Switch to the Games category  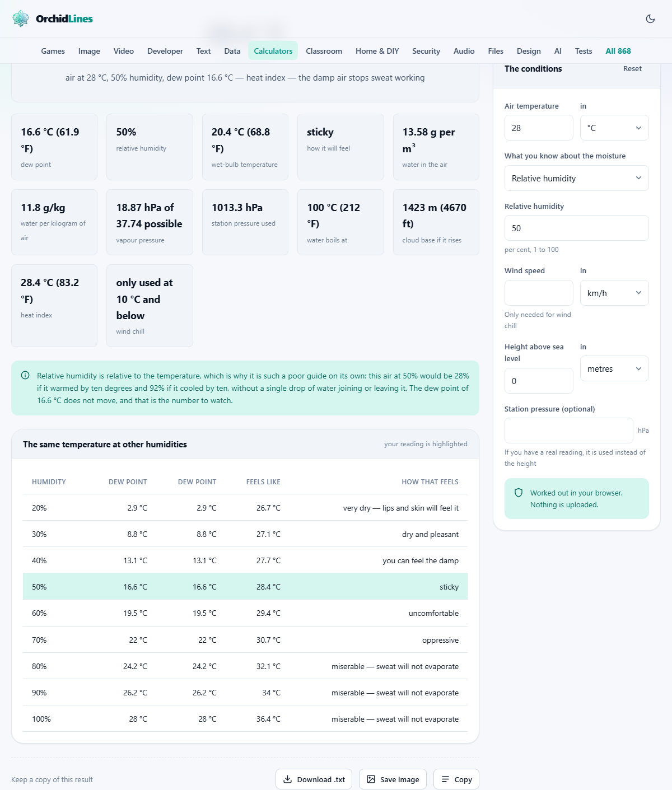[x=53, y=51]
